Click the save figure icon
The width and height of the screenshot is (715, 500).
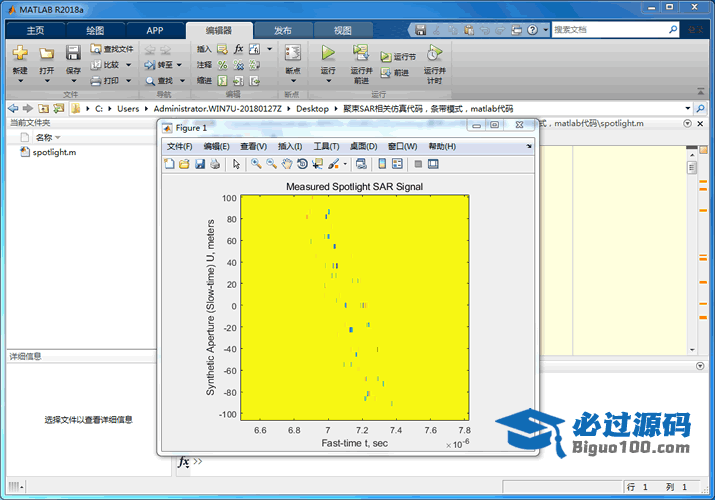coord(199,164)
